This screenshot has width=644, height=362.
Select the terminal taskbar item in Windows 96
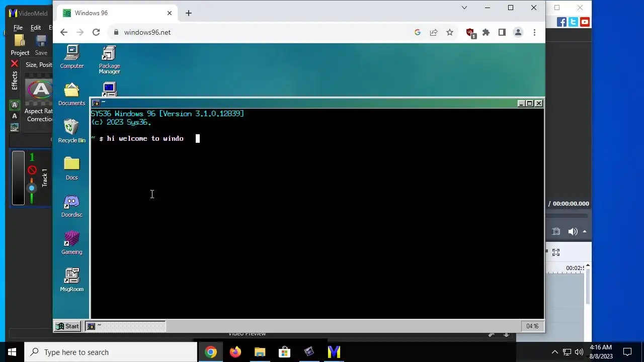coord(125,326)
